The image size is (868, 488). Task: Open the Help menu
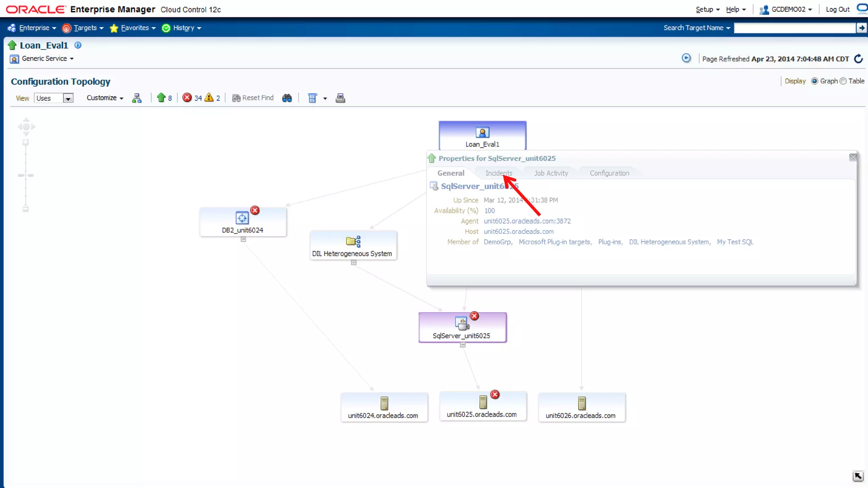coord(736,9)
